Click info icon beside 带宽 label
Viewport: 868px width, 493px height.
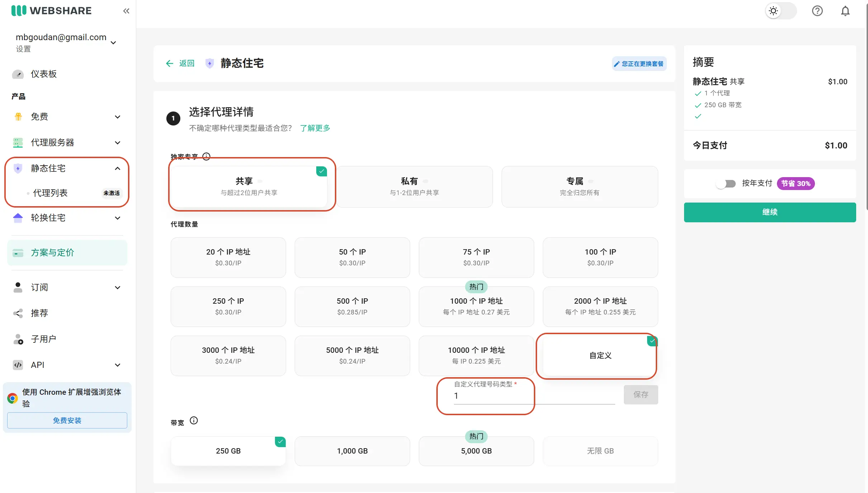coord(194,420)
